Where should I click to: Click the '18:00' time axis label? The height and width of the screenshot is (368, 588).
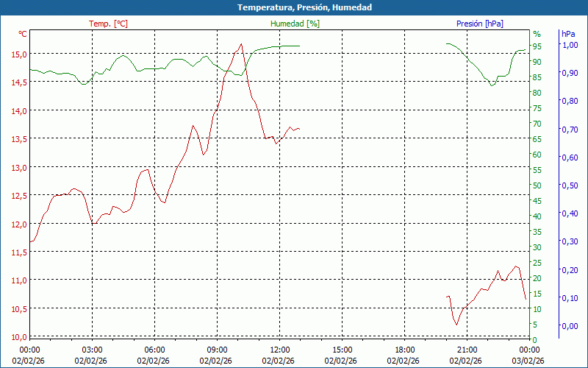[405, 350]
